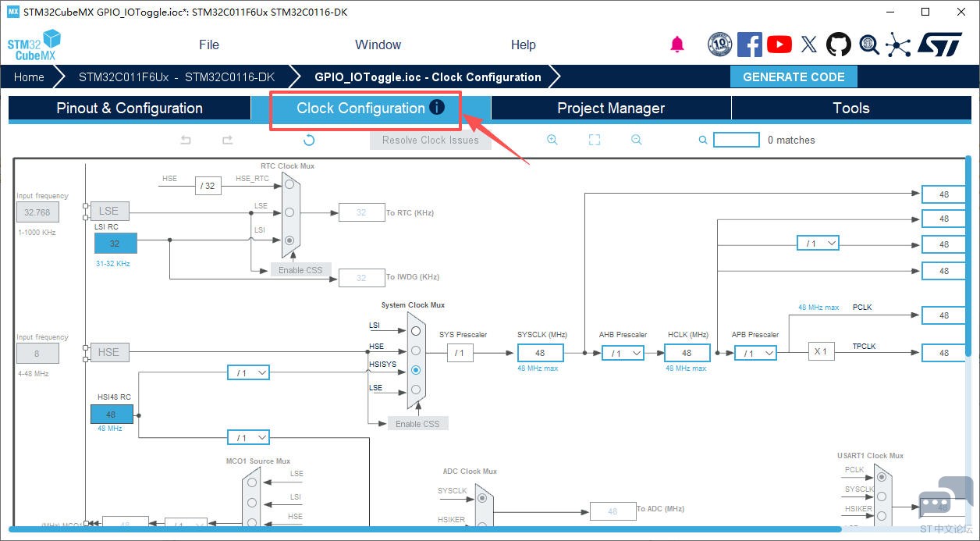Click the STM32CubeMX logo
Screen dimensions: 980x541
point(34,46)
